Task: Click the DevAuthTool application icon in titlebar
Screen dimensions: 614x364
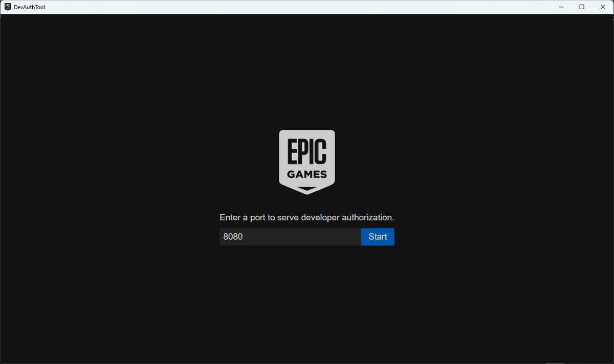Action: click(x=7, y=7)
